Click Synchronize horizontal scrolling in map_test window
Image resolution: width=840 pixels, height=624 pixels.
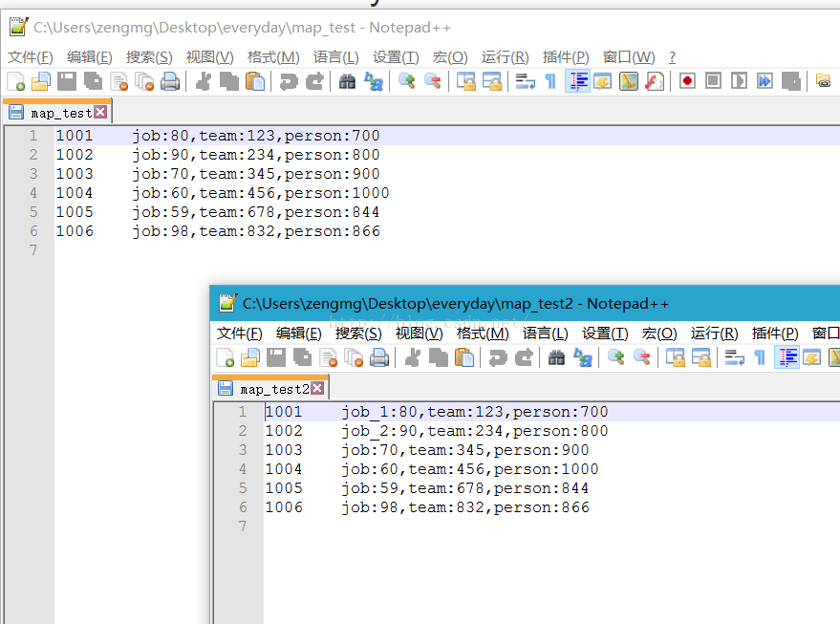pyautogui.click(x=492, y=81)
